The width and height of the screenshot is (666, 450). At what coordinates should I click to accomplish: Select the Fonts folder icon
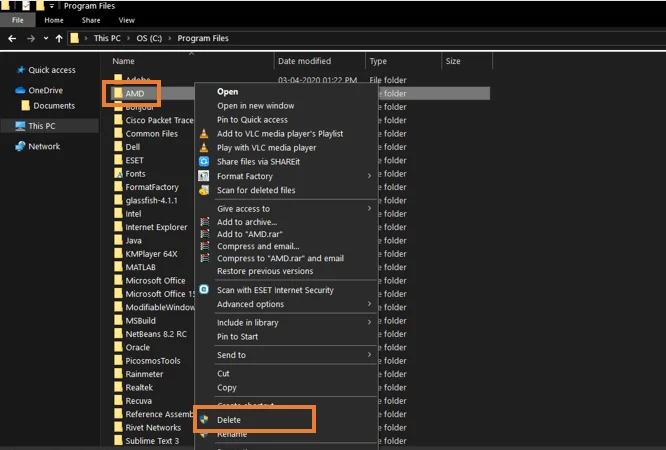(x=118, y=173)
